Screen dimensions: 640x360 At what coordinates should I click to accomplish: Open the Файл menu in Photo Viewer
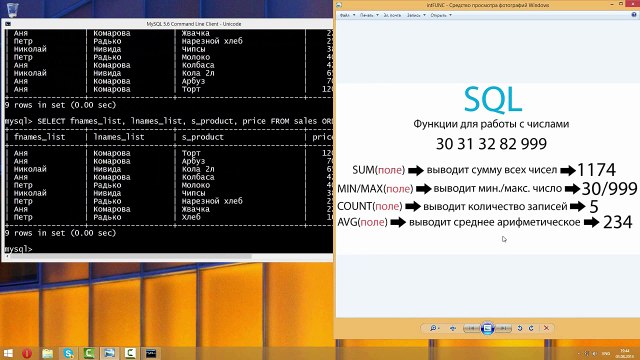(347, 15)
